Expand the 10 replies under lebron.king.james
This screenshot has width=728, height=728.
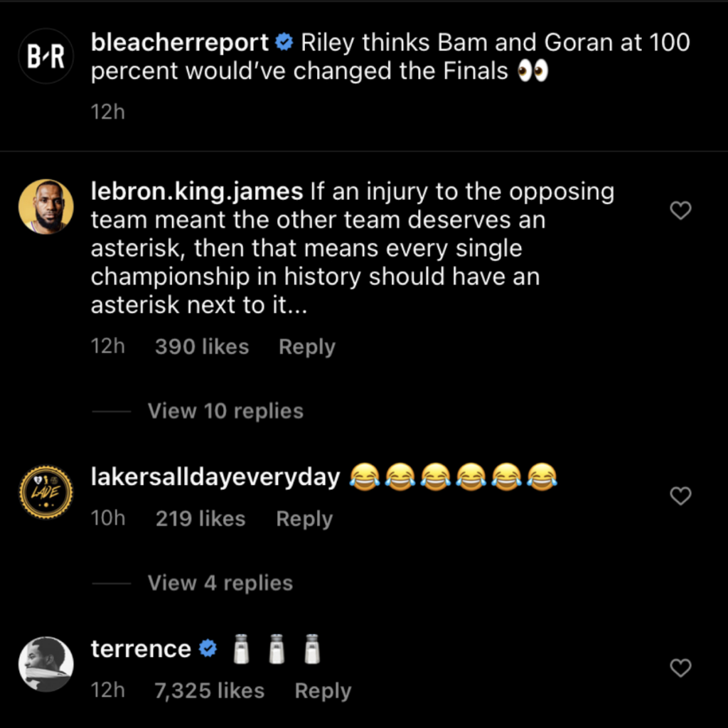pyautogui.click(x=225, y=411)
